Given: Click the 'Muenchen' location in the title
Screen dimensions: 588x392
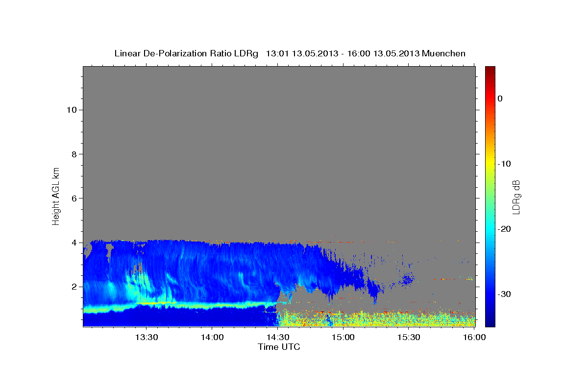Looking at the screenshot, I should (444, 53).
